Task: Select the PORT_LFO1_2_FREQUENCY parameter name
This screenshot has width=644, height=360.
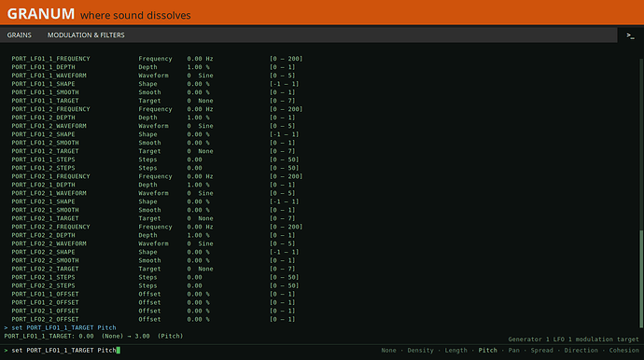Action: (50, 109)
